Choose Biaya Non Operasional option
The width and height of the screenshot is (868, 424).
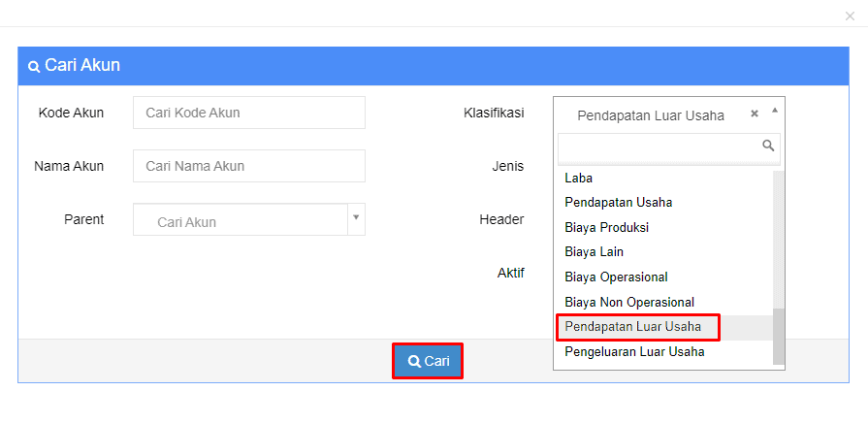(x=629, y=303)
